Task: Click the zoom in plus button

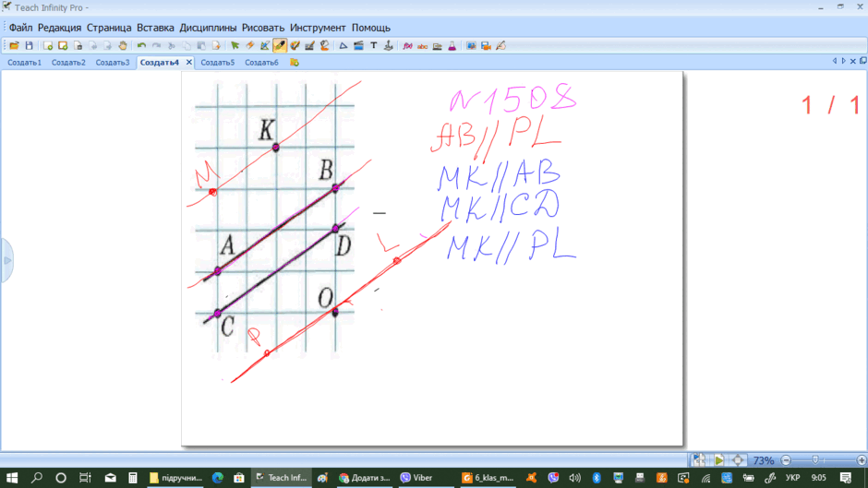Action: pyautogui.click(x=862, y=460)
